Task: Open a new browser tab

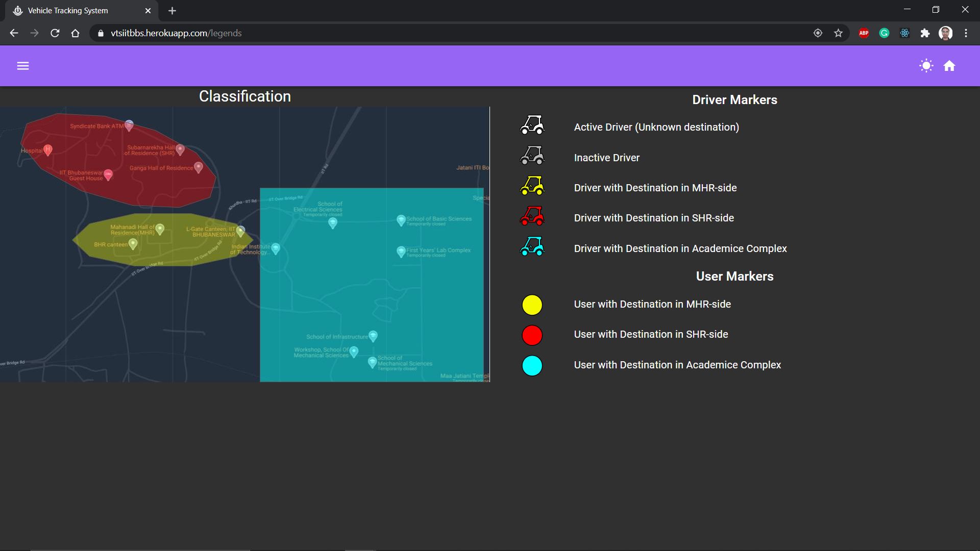Action: click(172, 11)
